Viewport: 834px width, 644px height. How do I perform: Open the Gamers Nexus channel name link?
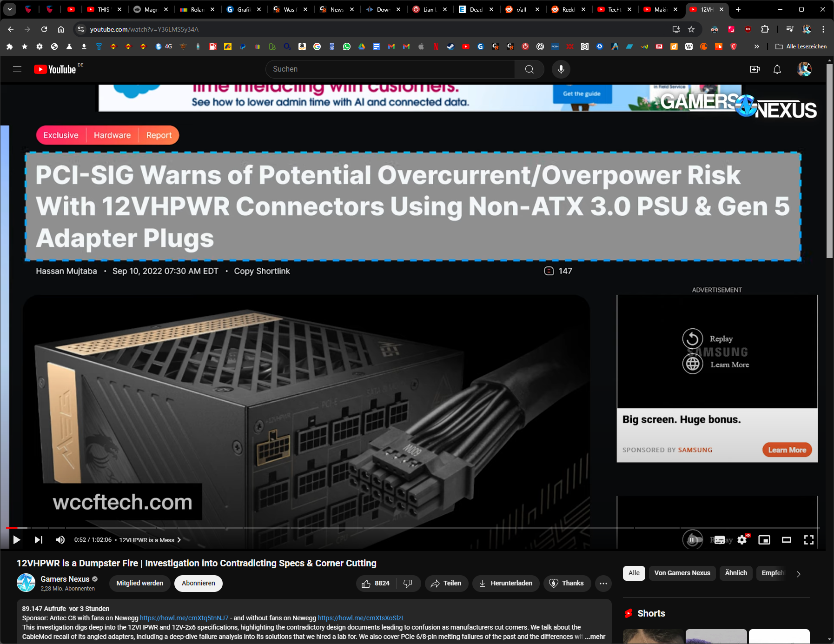pos(65,579)
